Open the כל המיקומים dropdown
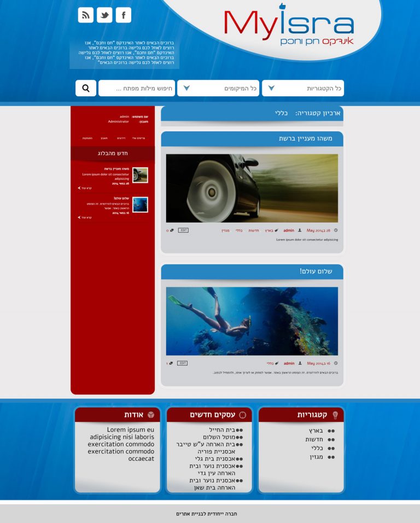The width and height of the screenshot is (420, 523). pos(218,88)
